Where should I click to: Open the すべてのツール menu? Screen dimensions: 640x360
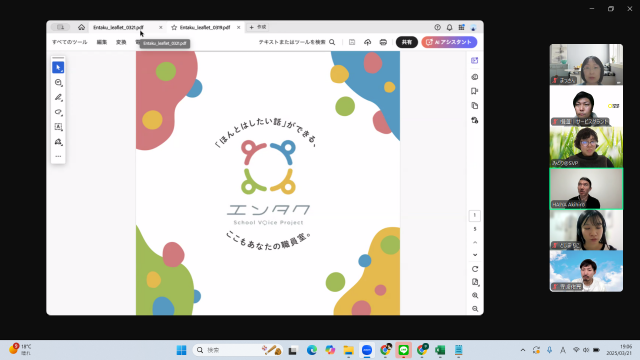[69, 42]
